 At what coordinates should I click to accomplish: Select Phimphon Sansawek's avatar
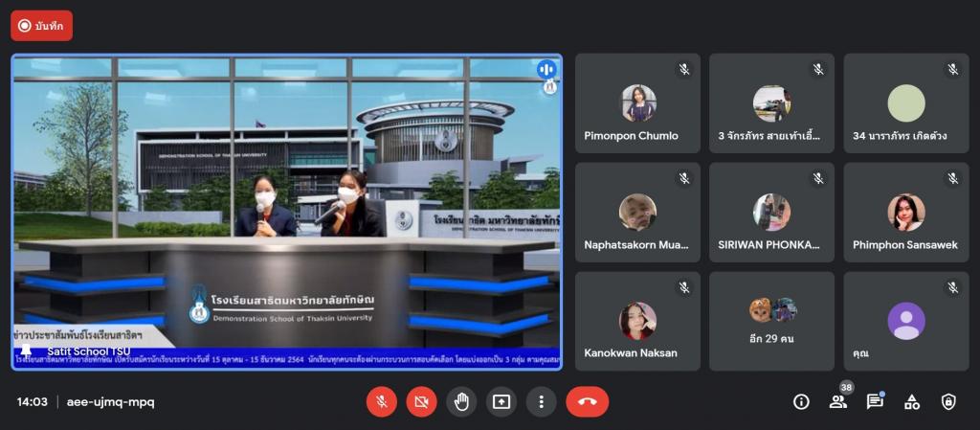pos(906,212)
